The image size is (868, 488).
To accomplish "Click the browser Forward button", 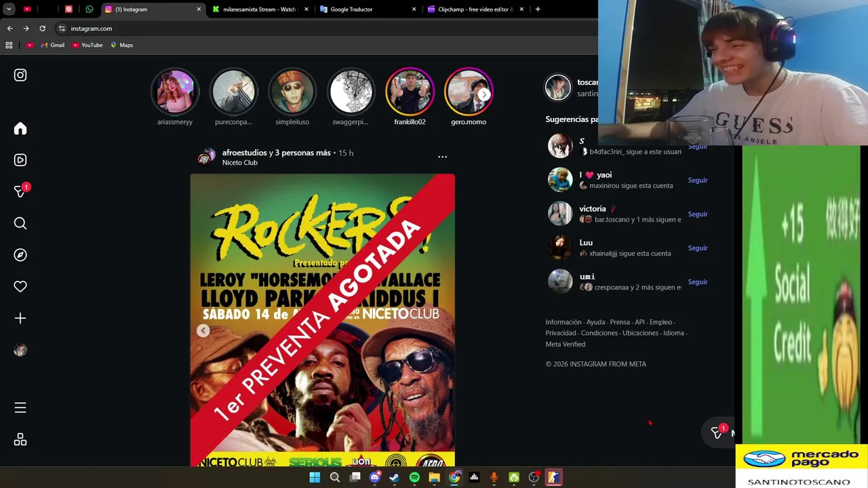I will [26, 28].
